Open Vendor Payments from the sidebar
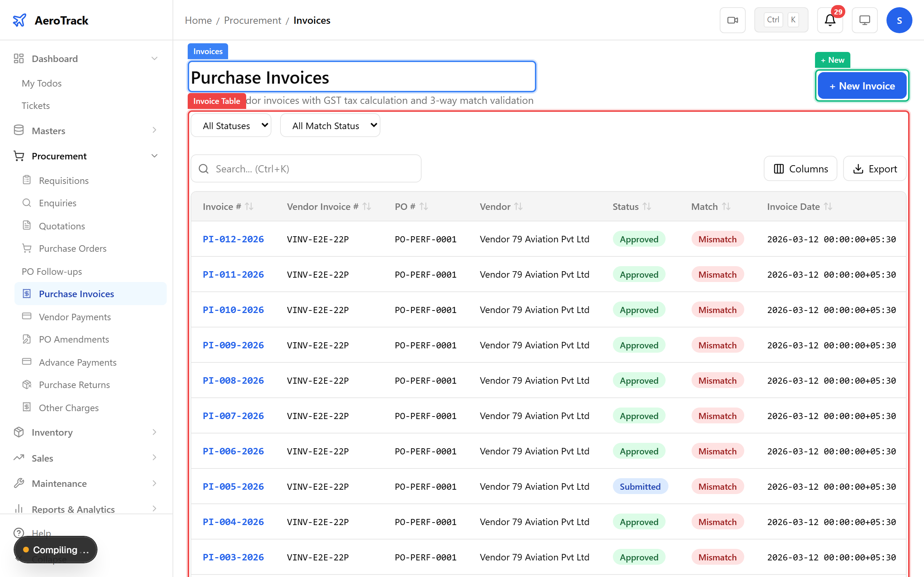 (x=74, y=317)
